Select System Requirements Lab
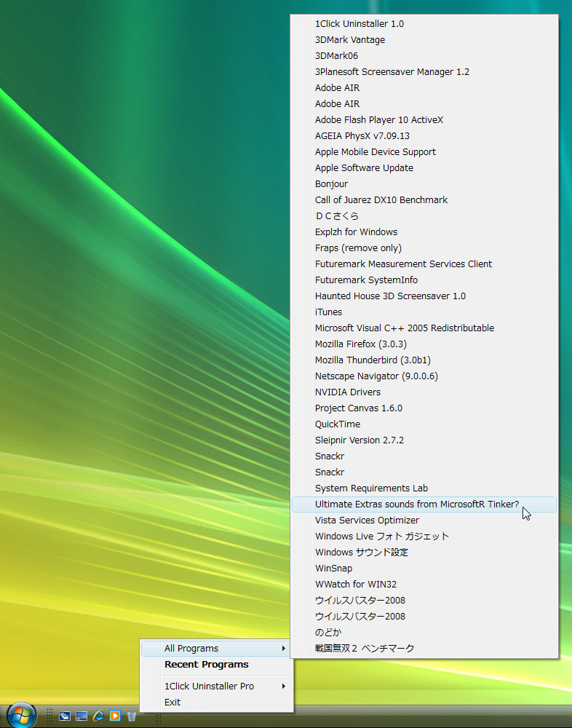Image resolution: width=572 pixels, height=728 pixels. [424, 488]
